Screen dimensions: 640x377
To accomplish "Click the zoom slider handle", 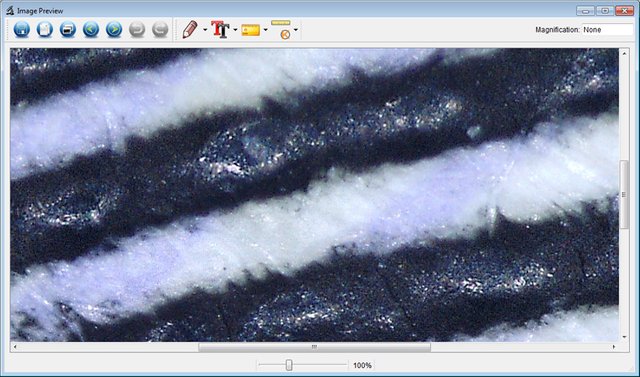I will (289, 365).
